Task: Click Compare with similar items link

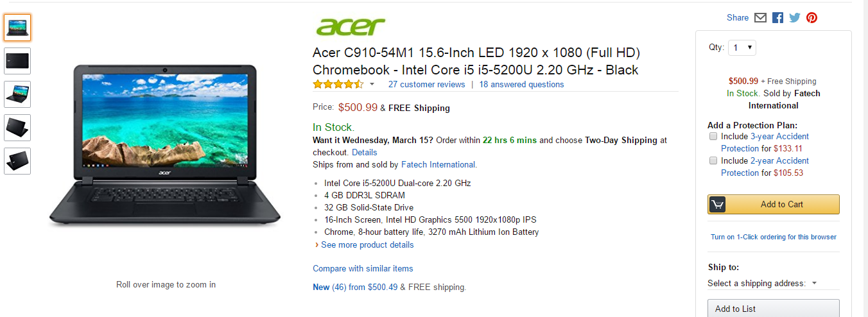Action: pyautogui.click(x=363, y=268)
